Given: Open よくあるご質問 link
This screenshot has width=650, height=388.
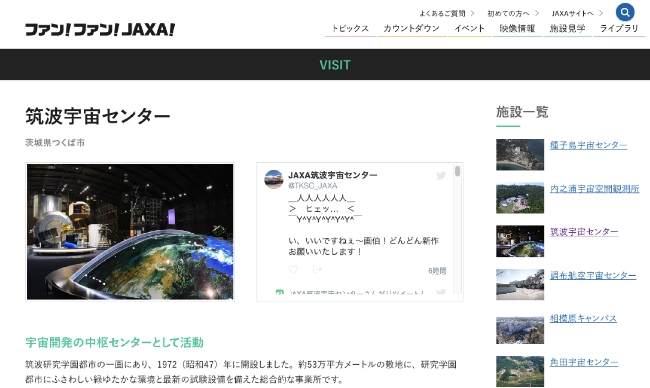Looking at the screenshot, I should pos(442,14).
